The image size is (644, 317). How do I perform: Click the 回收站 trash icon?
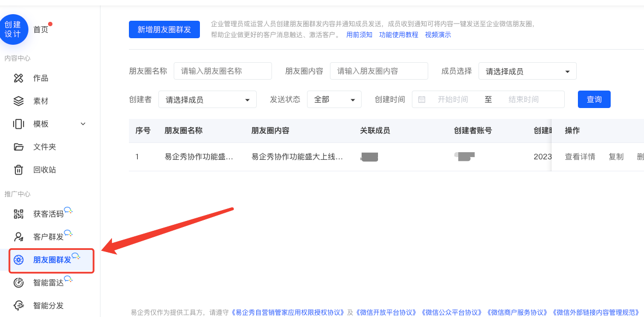(19, 170)
